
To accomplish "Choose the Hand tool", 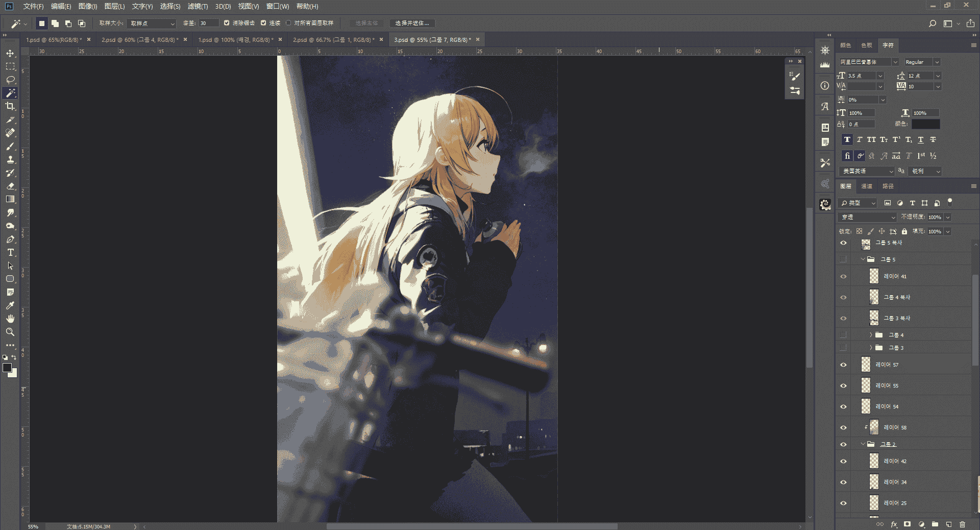I will click(10, 319).
